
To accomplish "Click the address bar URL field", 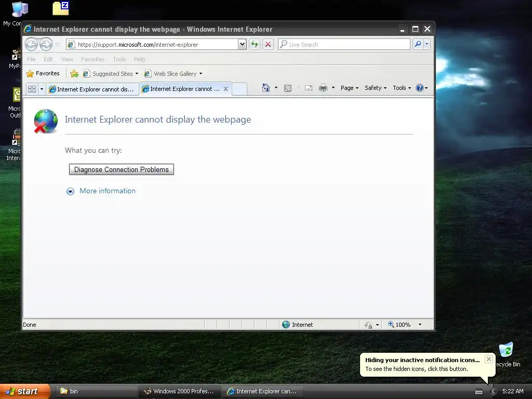I will [152, 45].
